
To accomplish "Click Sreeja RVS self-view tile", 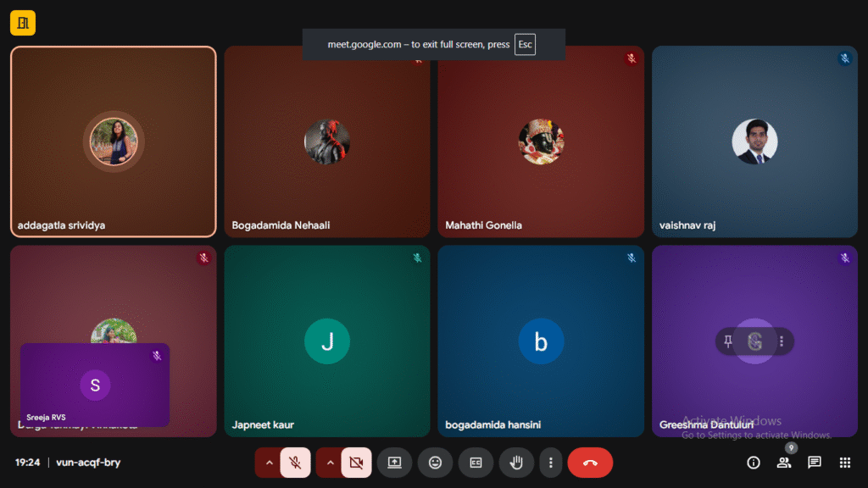I will tap(95, 385).
